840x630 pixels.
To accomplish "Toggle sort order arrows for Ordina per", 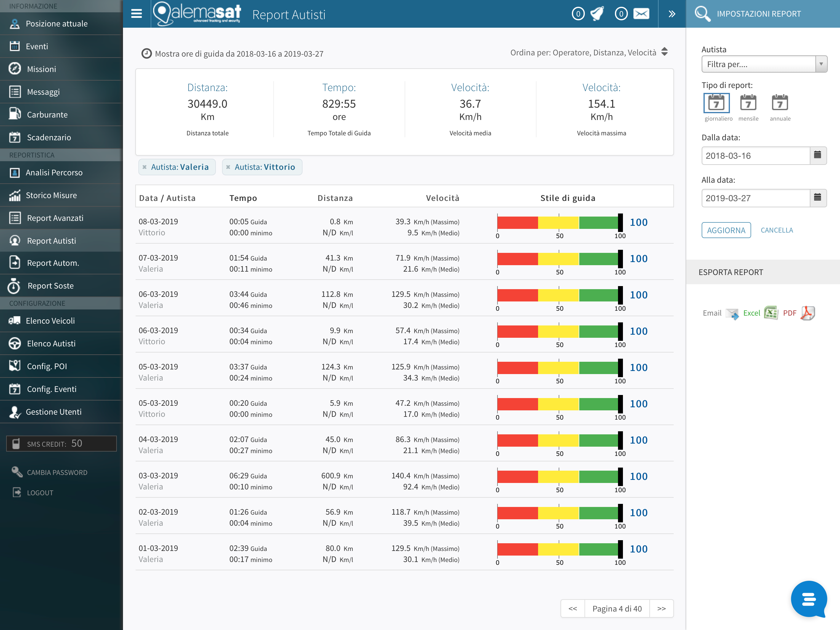I will (x=664, y=52).
